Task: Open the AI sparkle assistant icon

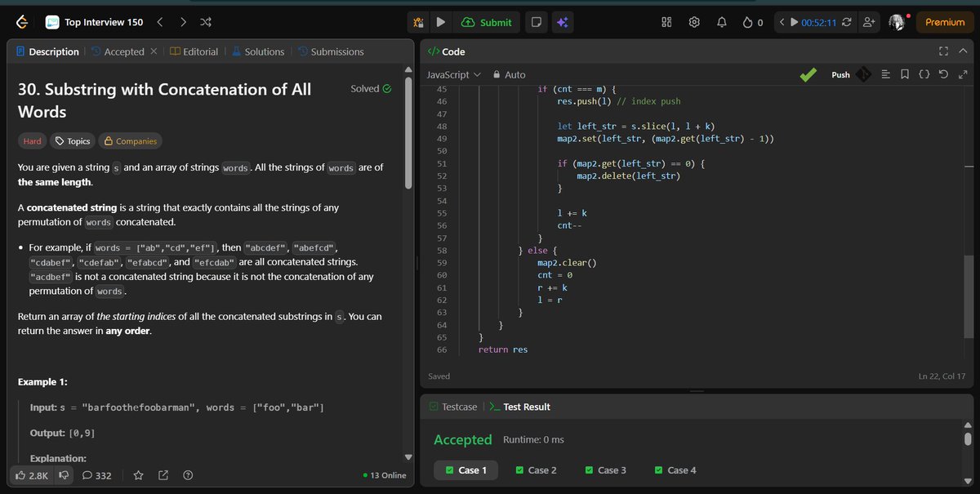Action: (x=562, y=23)
